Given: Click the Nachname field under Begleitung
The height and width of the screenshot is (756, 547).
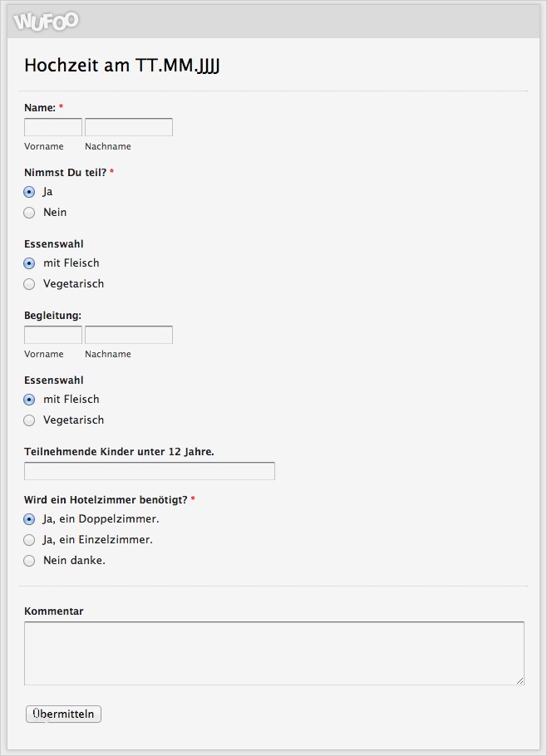Looking at the screenshot, I should point(127,334).
